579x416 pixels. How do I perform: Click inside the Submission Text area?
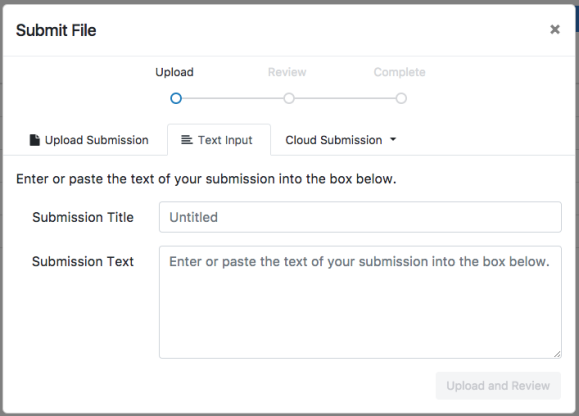[360, 302]
